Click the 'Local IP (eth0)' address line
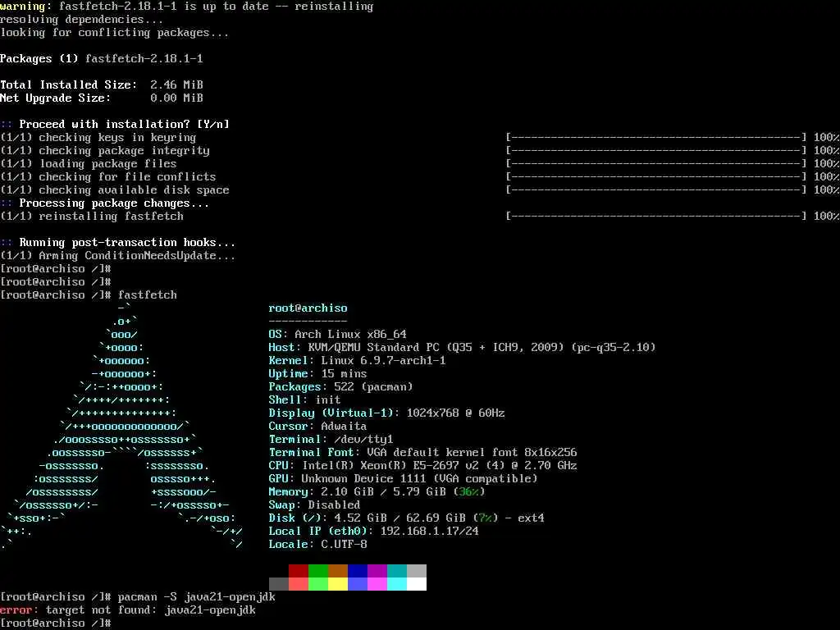The image size is (840, 630). point(374,532)
